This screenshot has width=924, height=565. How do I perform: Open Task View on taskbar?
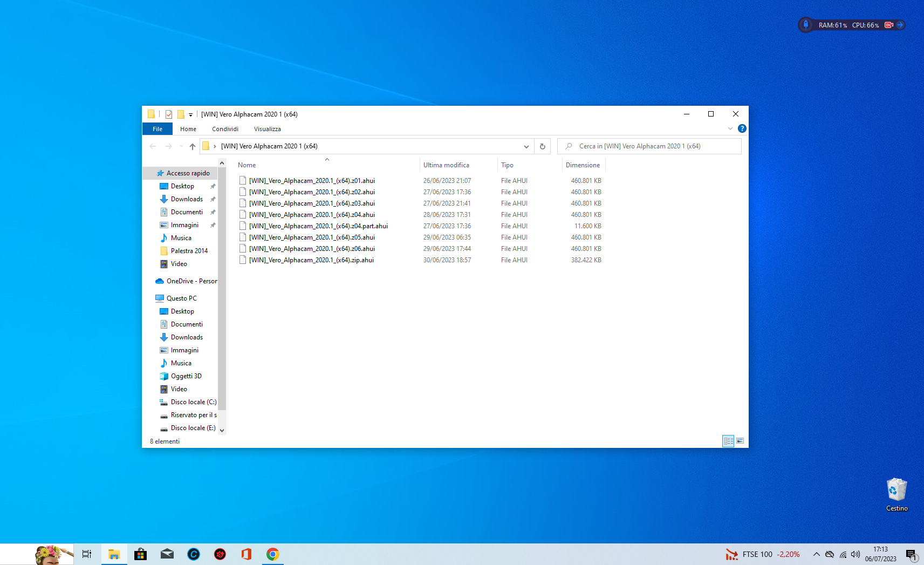87,554
